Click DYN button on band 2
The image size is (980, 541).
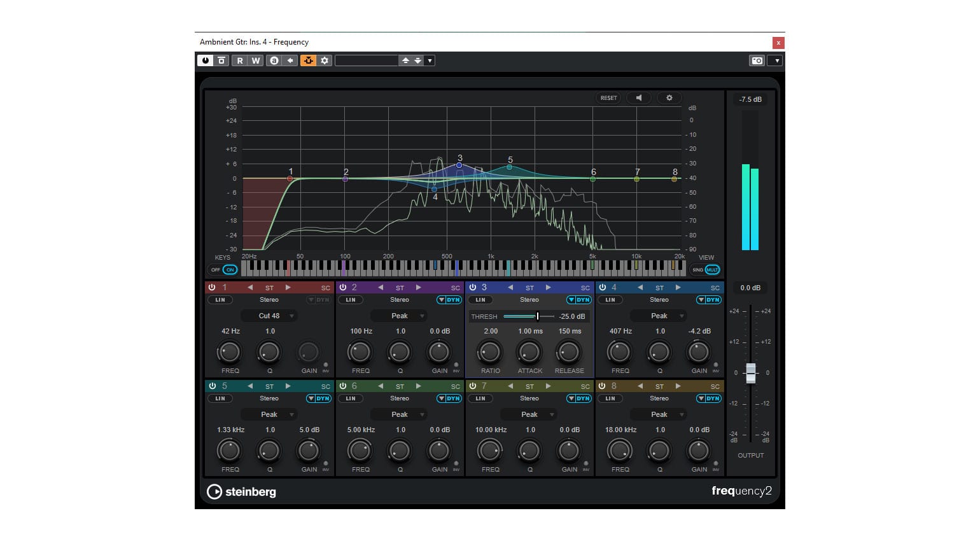tap(449, 300)
